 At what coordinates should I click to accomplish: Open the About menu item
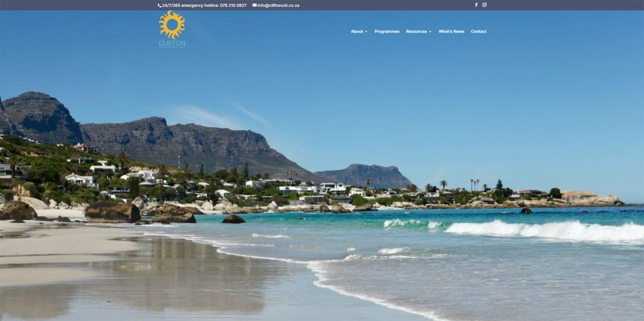(x=357, y=31)
